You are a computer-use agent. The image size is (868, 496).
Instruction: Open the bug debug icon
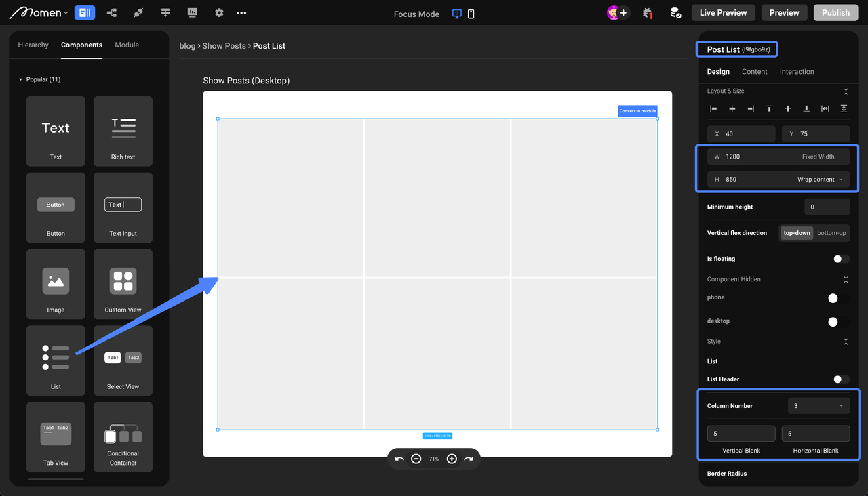[648, 13]
